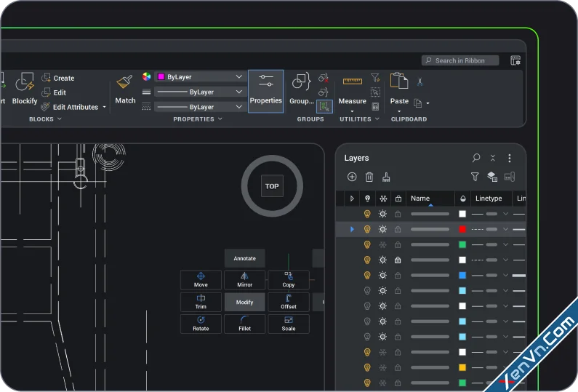Add a new layer with plus icon
The image size is (578, 392).
pyautogui.click(x=352, y=177)
